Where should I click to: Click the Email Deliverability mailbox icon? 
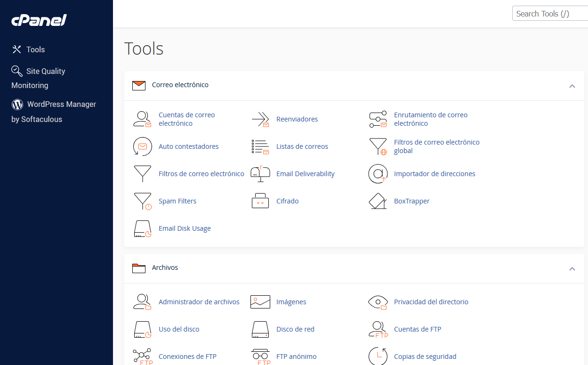[x=260, y=174]
